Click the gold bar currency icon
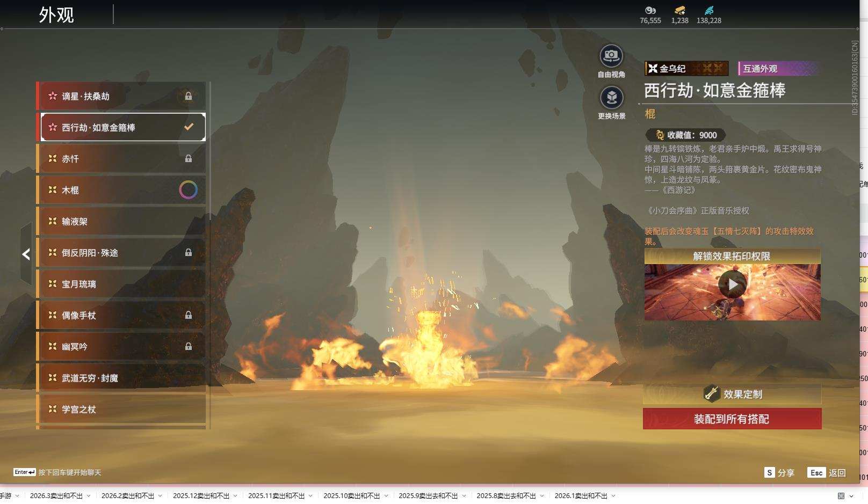 point(679,10)
